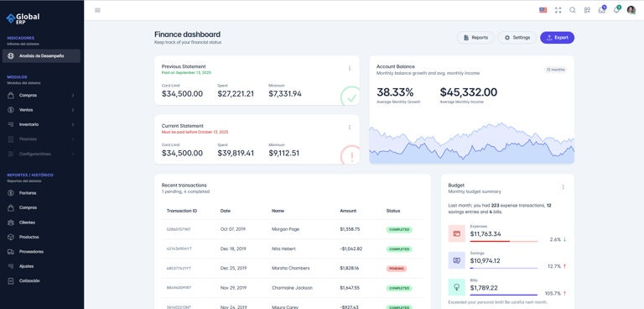Click the Ventas dollar icon
Screen dimensions: 644x309
click(11, 110)
